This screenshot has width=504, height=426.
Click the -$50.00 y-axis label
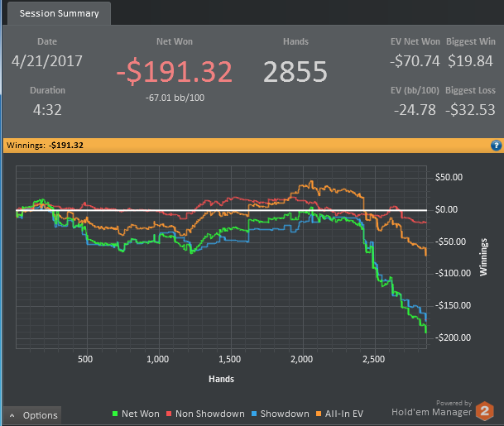coord(450,242)
